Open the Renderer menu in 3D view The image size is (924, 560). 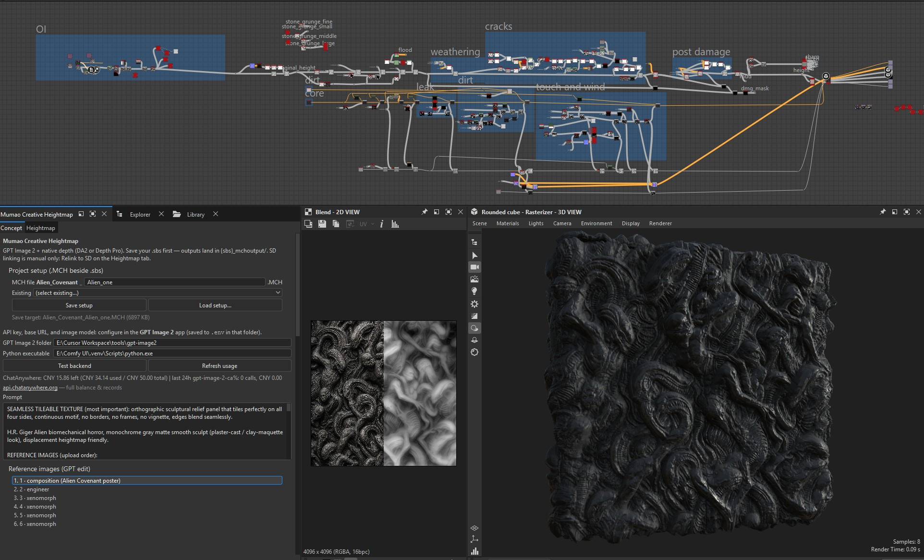[x=660, y=223]
